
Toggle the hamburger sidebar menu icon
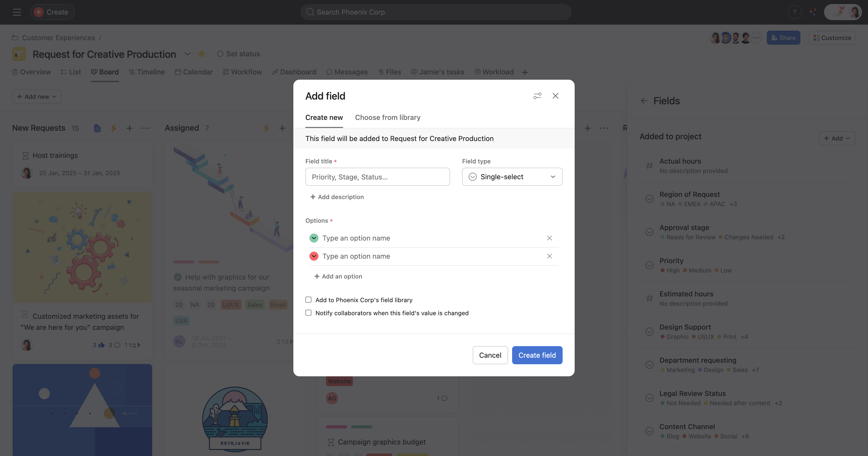[17, 12]
